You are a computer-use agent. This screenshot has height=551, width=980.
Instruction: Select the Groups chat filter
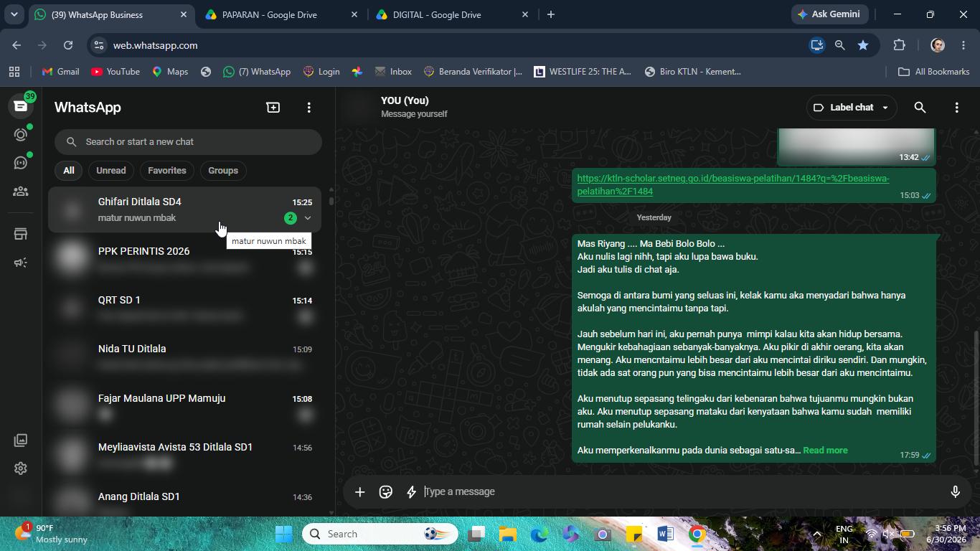click(223, 171)
